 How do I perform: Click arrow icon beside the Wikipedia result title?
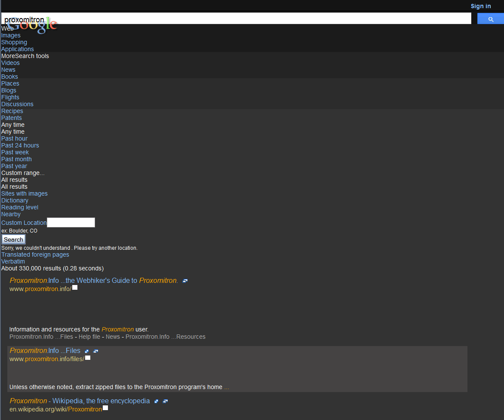157,401
